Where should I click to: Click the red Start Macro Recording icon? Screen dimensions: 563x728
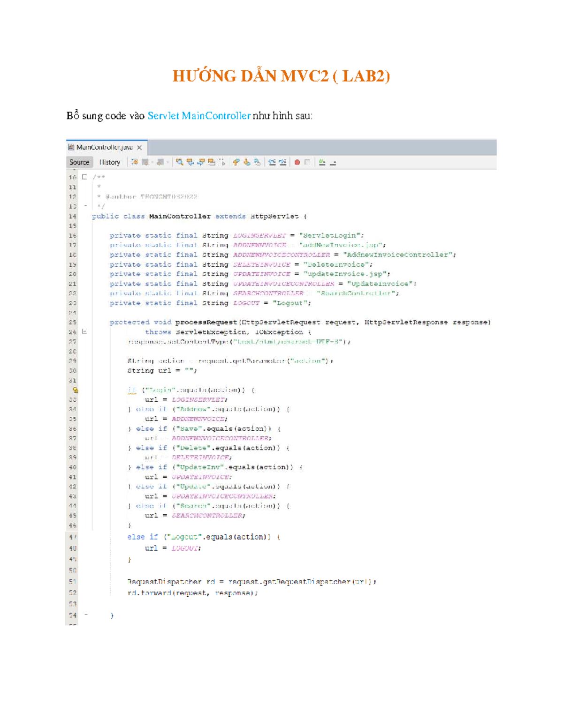tap(297, 162)
